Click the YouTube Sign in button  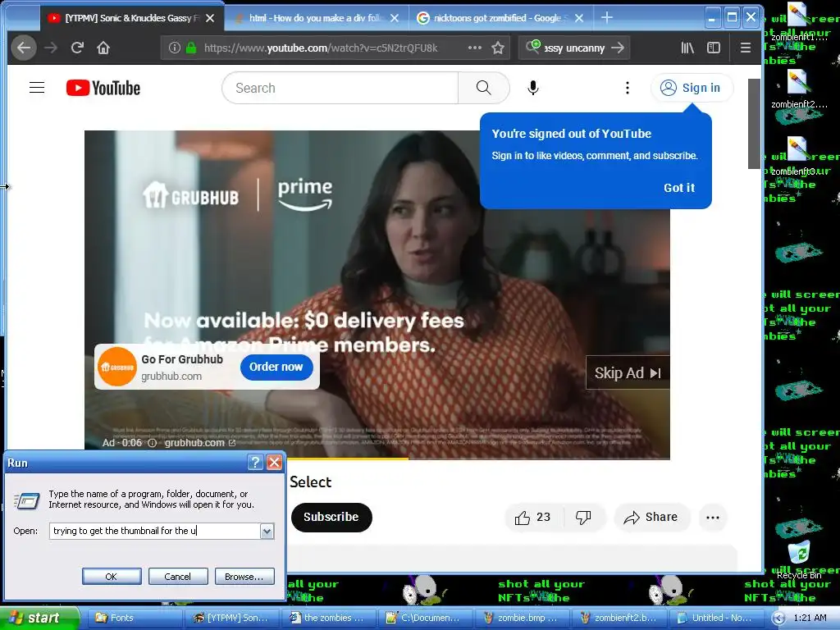click(691, 88)
